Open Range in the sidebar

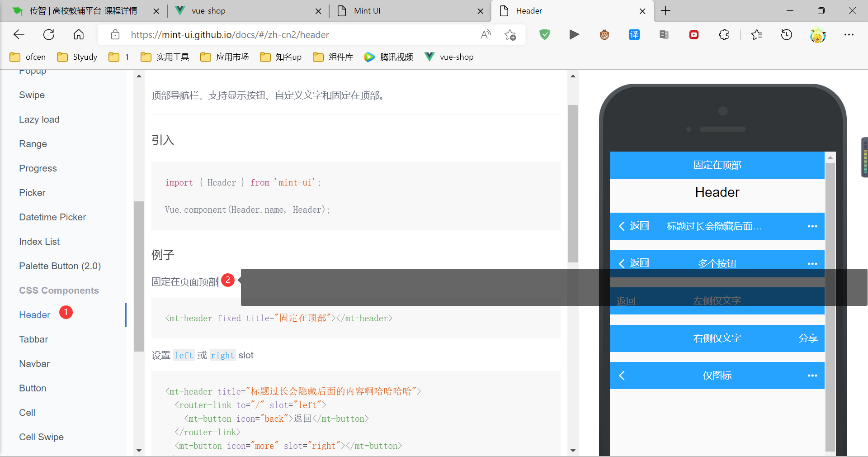33,144
